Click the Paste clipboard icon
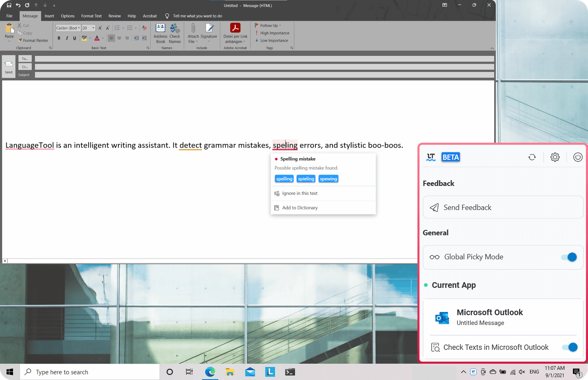This screenshot has width=588, height=380. (9, 28)
